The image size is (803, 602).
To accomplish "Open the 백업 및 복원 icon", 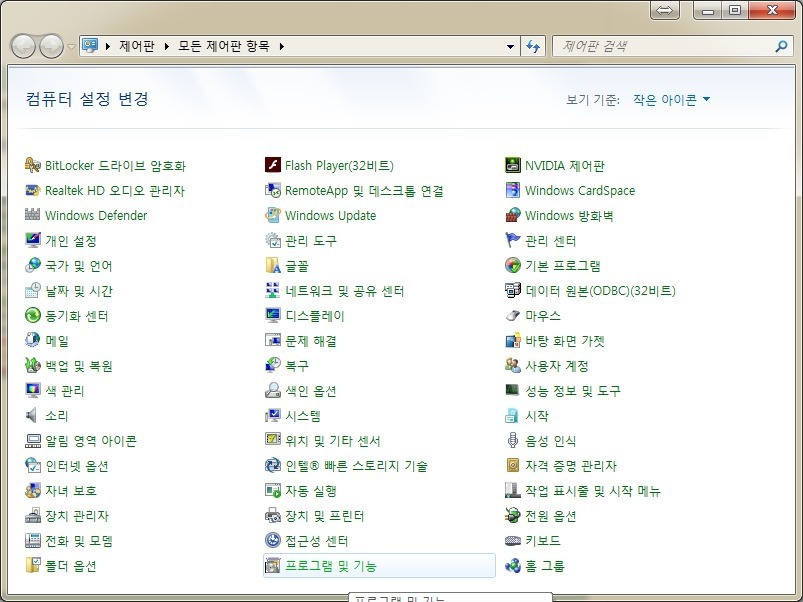I will point(33,366).
